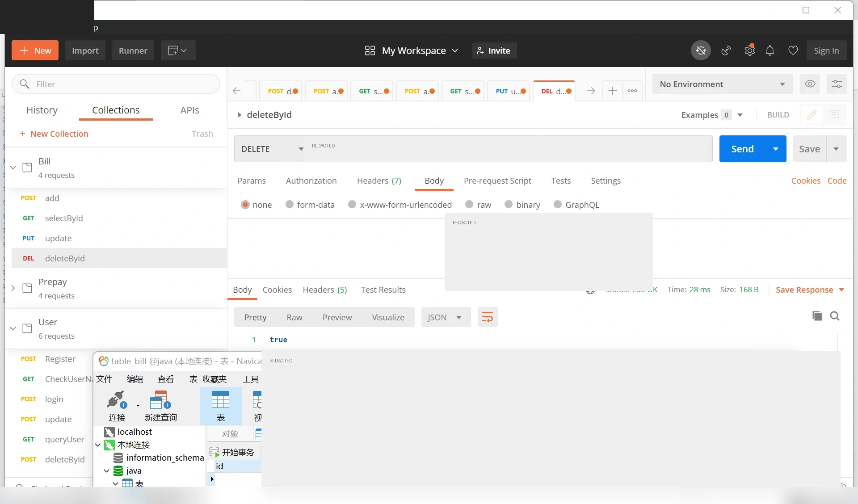Open the tab options three-dots menu
This screenshot has height=504, width=858.
pyautogui.click(x=632, y=91)
